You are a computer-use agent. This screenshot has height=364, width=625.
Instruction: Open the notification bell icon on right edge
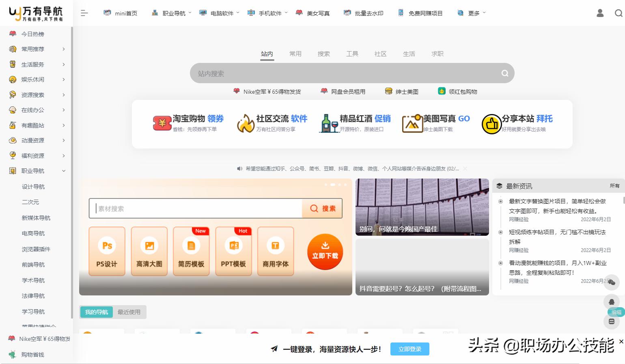coord(612,302)
